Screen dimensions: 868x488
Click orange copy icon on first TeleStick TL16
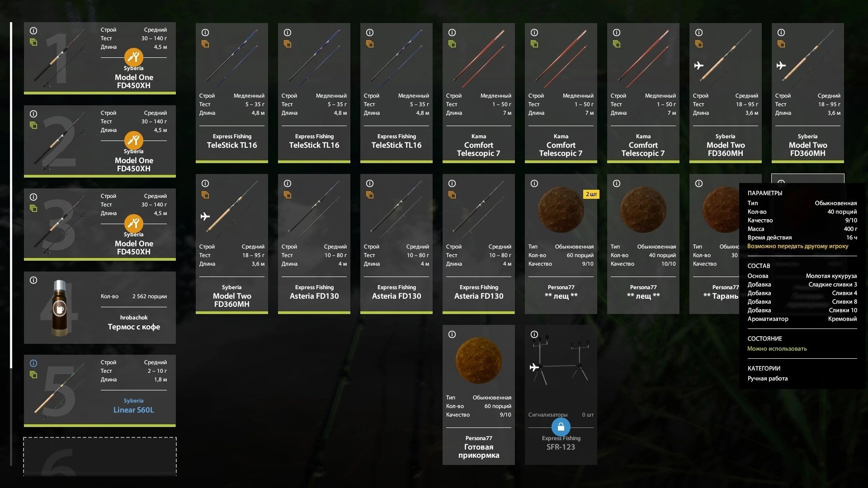click(205, 44)
